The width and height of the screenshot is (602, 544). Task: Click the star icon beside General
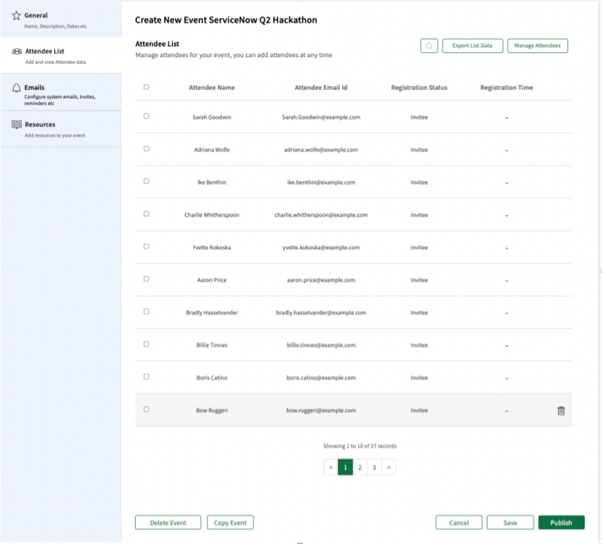pos(16,15)
